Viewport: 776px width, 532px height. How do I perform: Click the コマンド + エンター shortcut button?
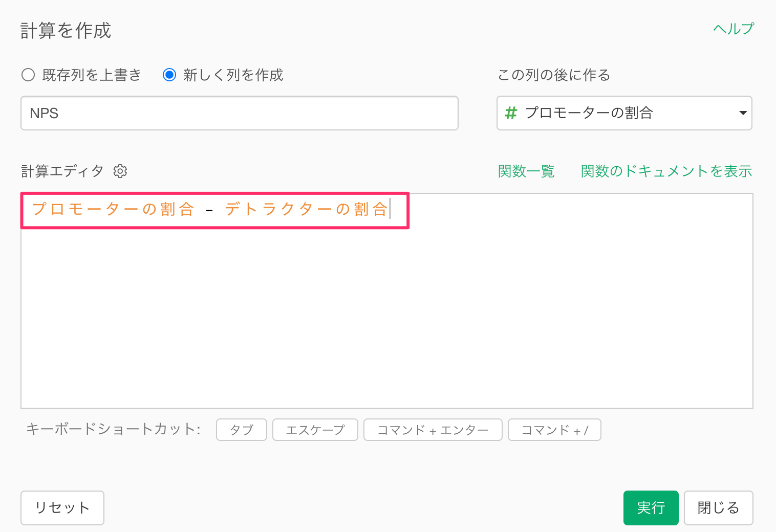click(x=433, y=430)
